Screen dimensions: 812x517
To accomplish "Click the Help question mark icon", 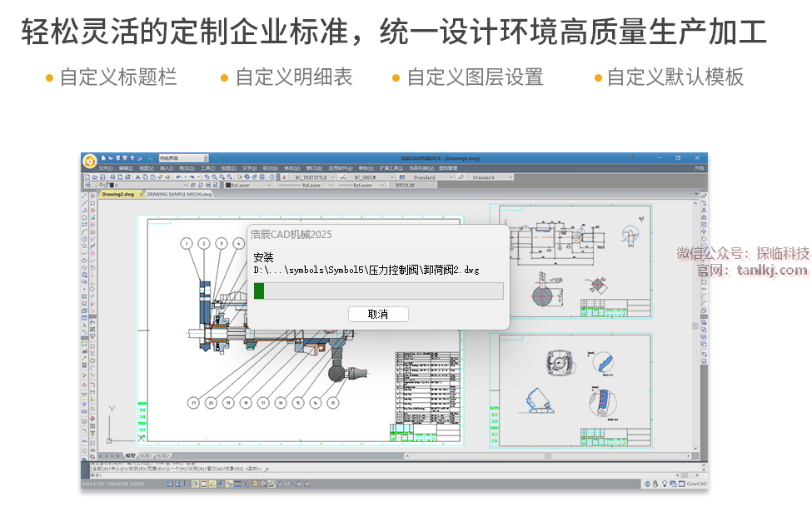I will [271, 177].
